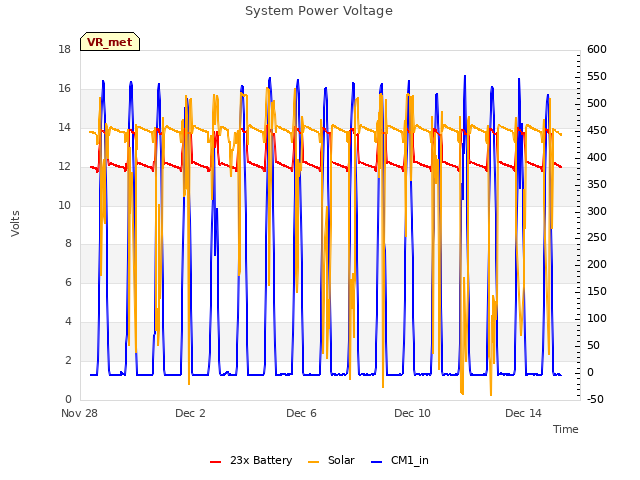Click the red 23x Battery legend swatch

tap(216, 462)
